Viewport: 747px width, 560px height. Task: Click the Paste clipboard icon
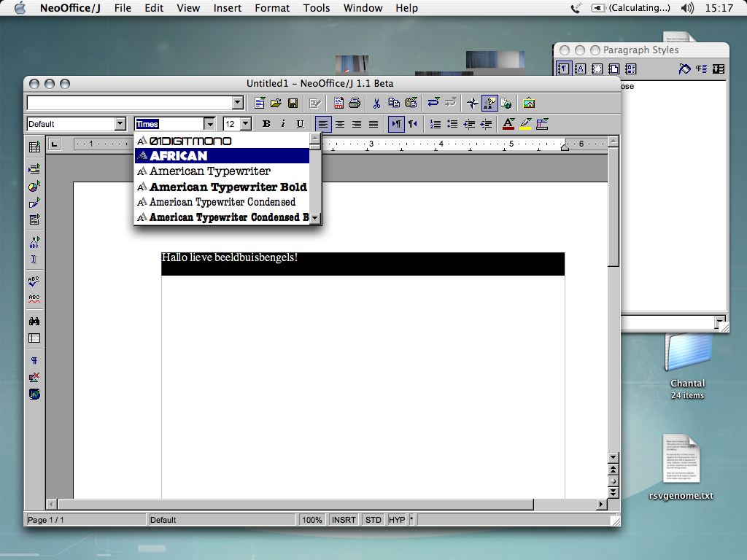click(411, 103)
